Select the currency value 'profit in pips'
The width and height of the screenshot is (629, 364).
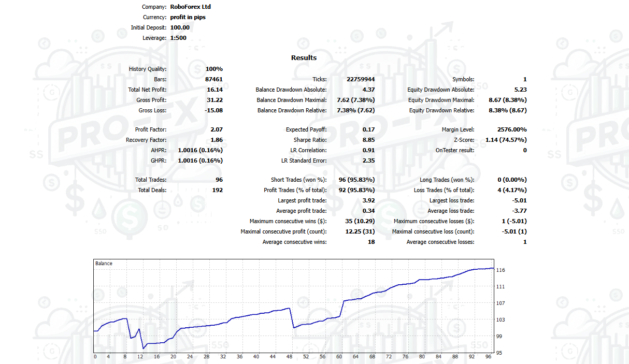188,17
